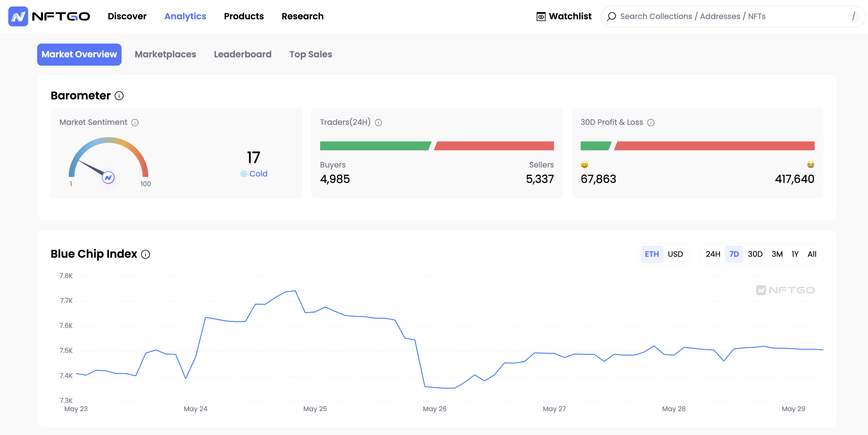This screenshot has height=435, width=868.
Task: Click the slash shortcut key icon in search
Action: [853, 16]
